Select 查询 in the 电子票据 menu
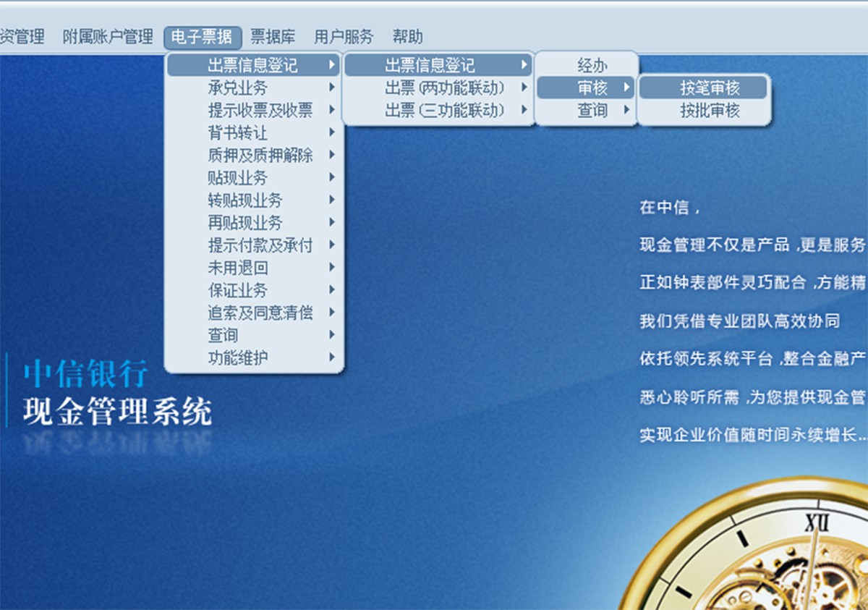The image size is (868, 610). (x=254, y=334)
